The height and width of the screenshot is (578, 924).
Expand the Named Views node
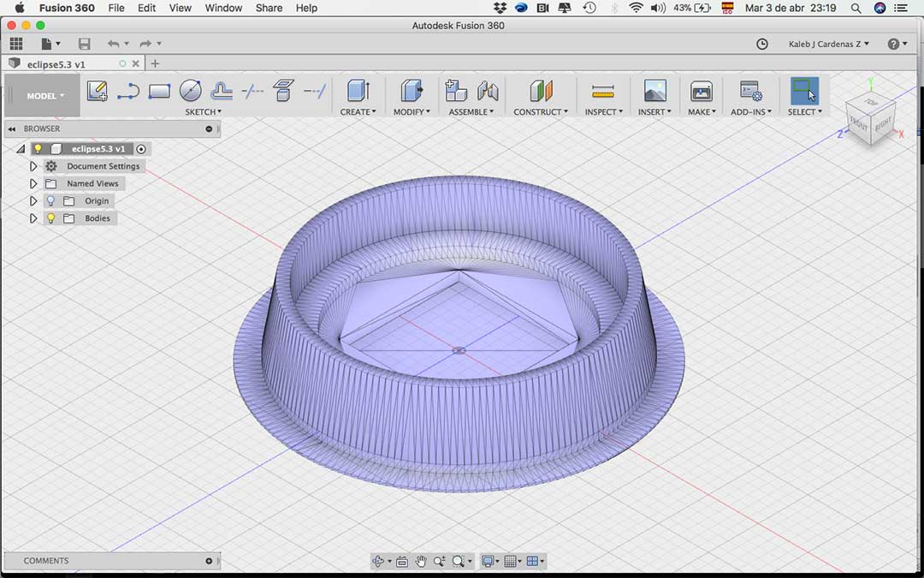point(33,183)
